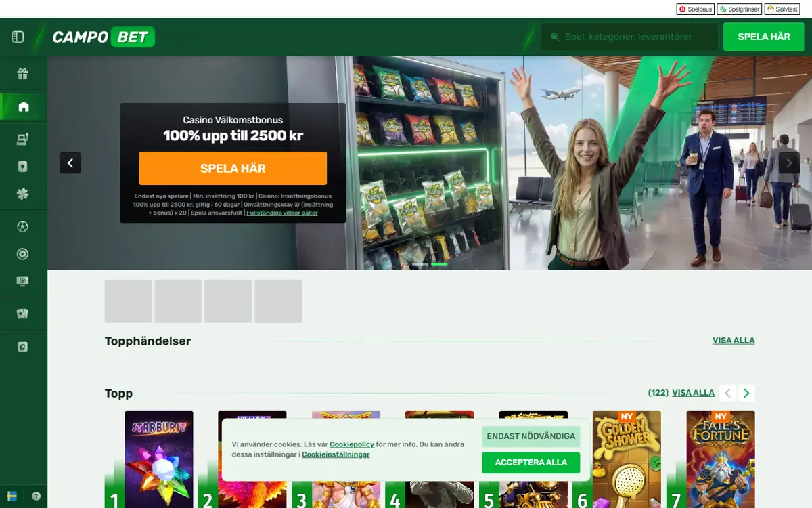
Task: Open the Starburst game thumbnail
Action: pos(159,459)
